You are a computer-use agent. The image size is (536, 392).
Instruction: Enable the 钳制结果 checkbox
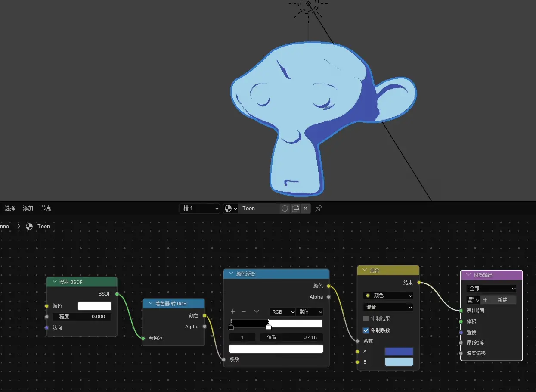[366, 319]
